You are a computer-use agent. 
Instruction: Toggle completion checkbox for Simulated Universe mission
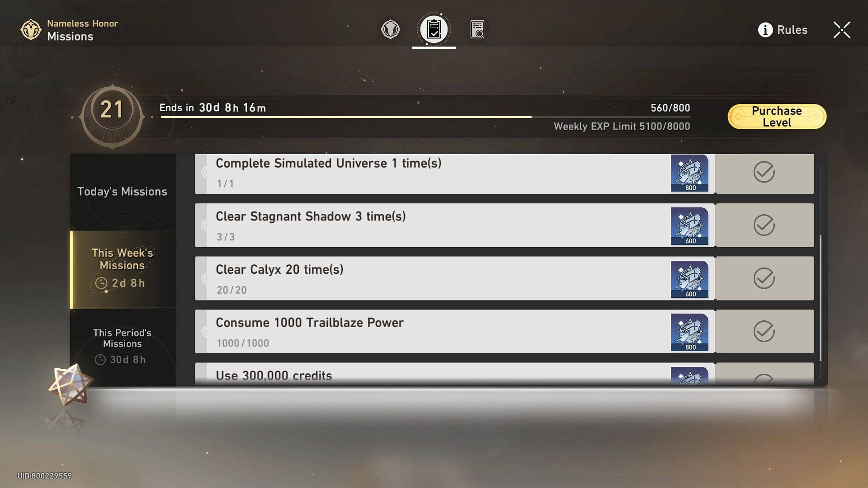point(763,172)
